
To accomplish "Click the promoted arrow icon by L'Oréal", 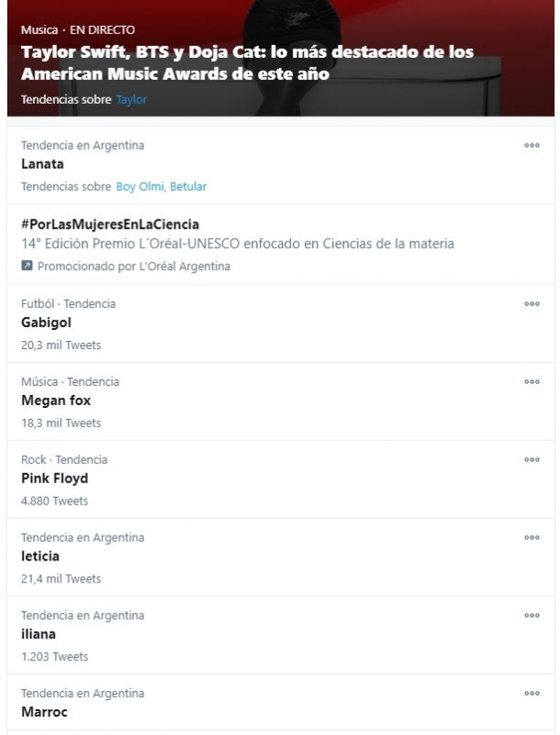I will (28, 266).
